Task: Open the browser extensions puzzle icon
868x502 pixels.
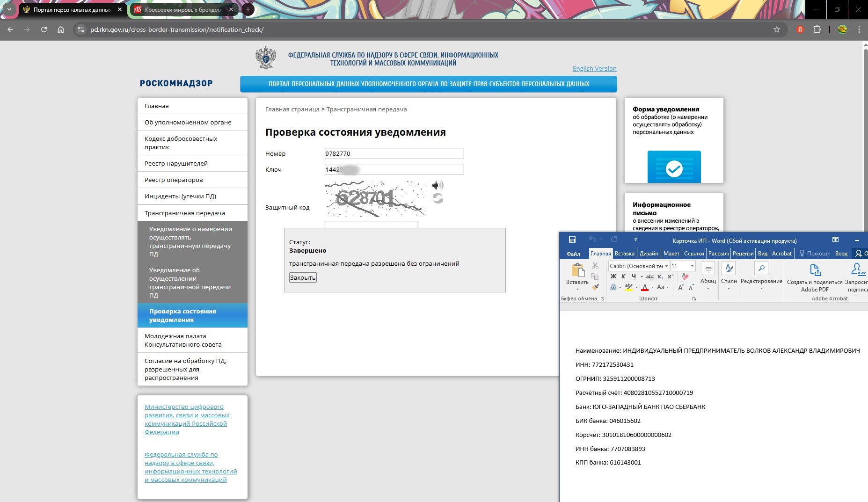Action: pos(817,29)
